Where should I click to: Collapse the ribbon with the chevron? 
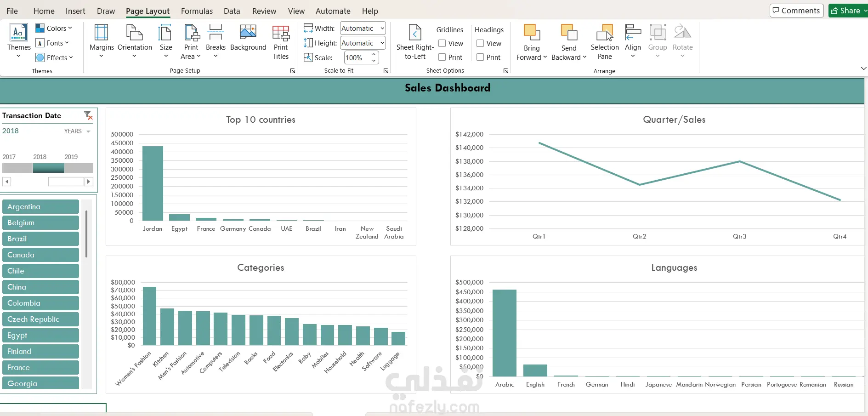[x=863, y=68]
